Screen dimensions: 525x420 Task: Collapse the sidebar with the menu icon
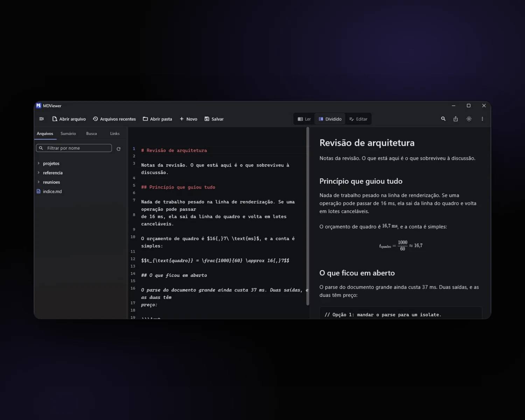click(41, 119)
